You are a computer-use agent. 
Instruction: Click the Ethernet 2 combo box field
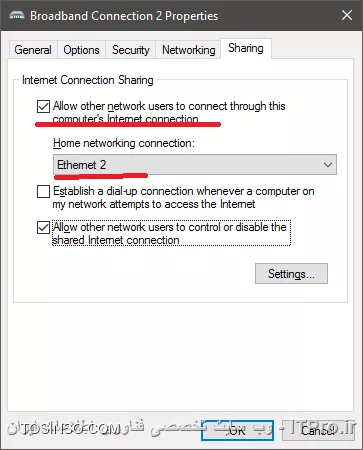(195, 165)
